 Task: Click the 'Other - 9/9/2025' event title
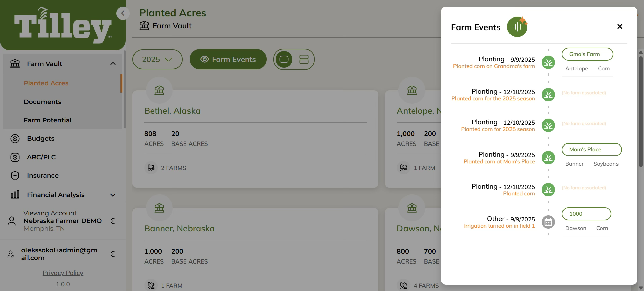coord(511,219)
